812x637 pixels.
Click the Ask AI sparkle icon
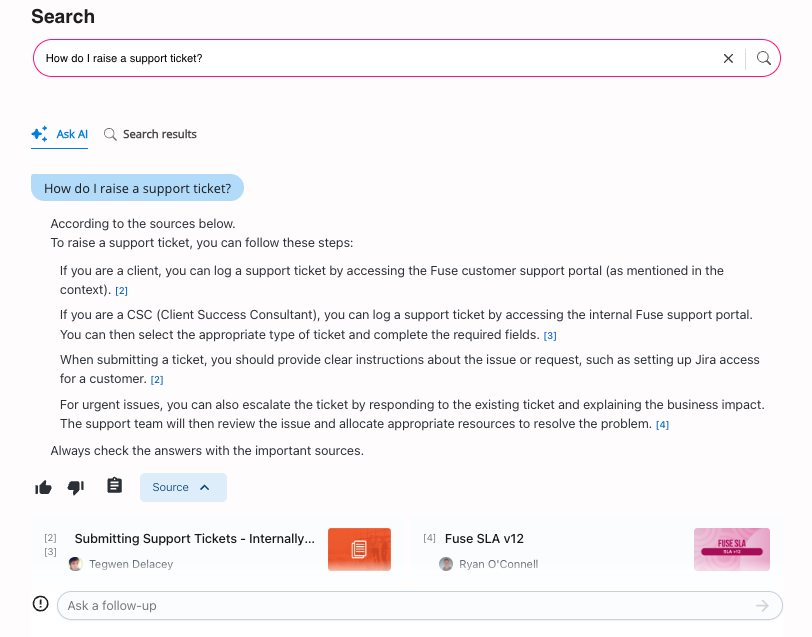pyautogui.click(x=39, y=134)
